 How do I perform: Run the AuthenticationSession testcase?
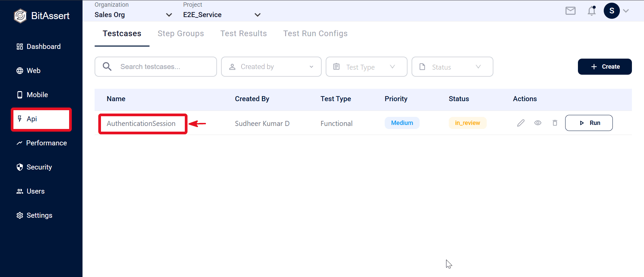(589, 123)
